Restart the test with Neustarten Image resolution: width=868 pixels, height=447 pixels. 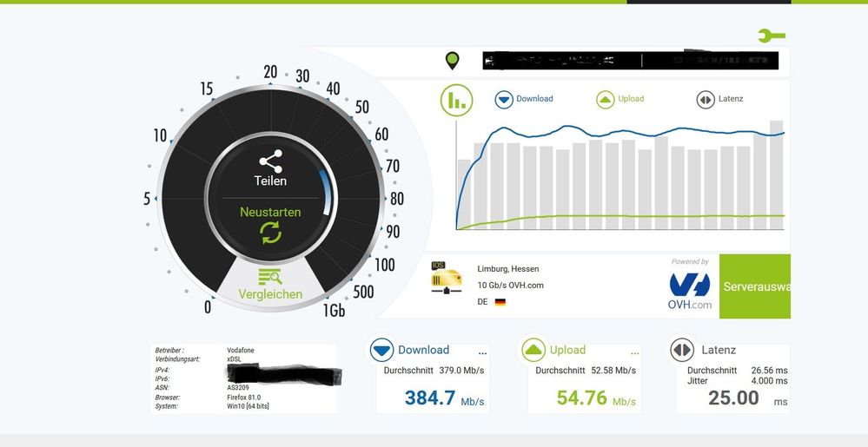pyautogui.click(x=271, y=225)
